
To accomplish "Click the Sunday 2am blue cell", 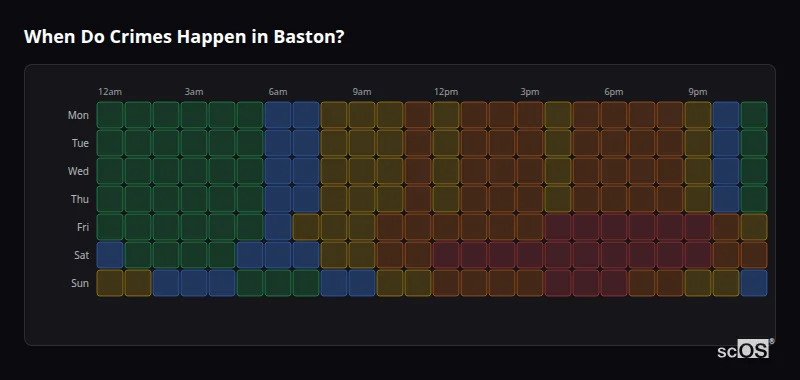I will (166, 283).
